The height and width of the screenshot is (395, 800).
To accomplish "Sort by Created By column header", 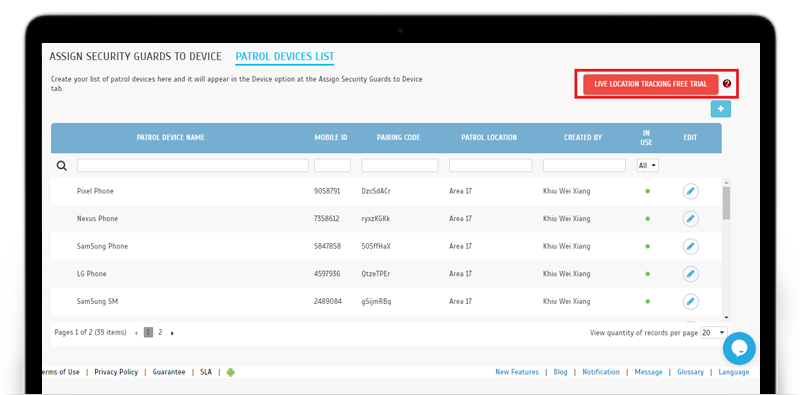I will [x=583, y=137].
